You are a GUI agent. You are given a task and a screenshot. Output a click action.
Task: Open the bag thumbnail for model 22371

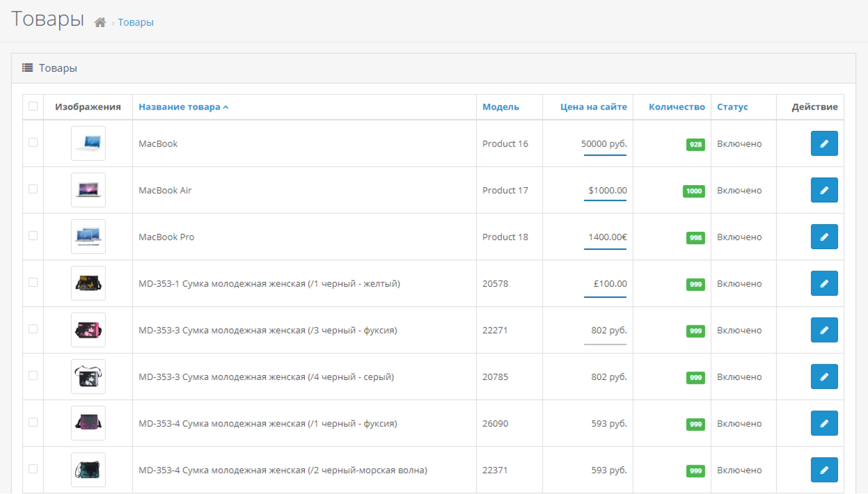point(88,470)
